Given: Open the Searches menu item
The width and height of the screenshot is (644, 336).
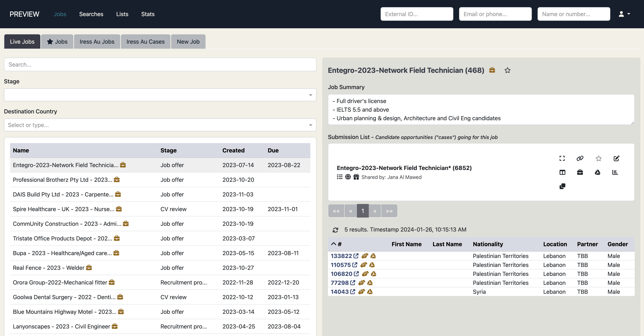Looking at the screenshot, I should (x=91, y=14).
